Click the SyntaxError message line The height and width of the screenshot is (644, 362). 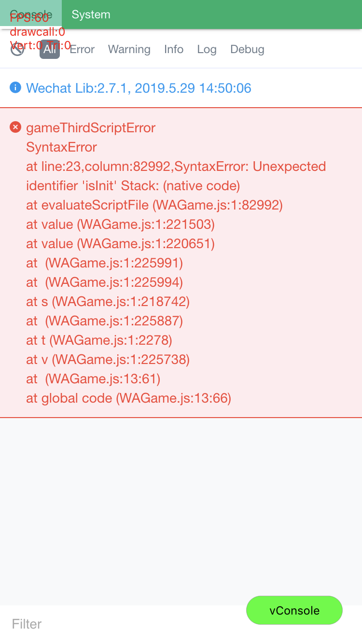pos(62,147)
